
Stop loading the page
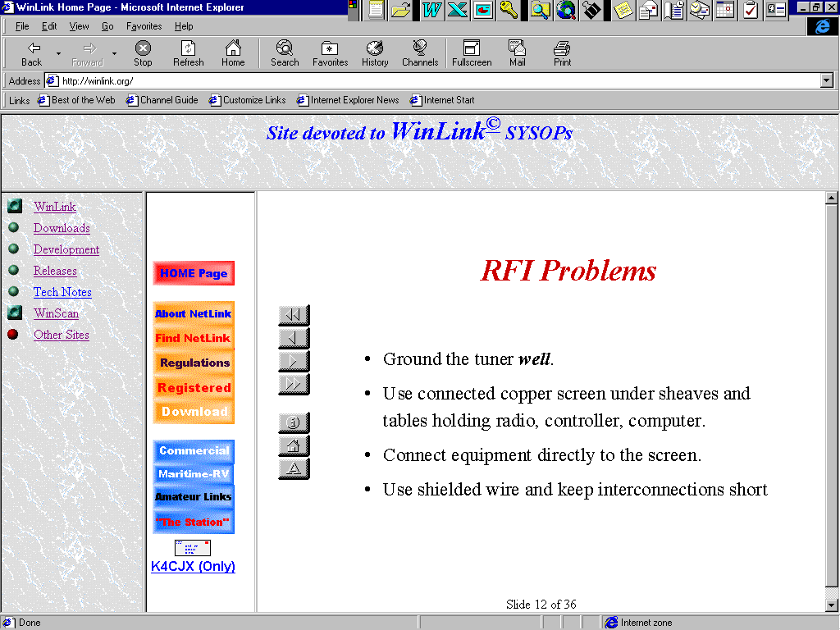click(x=143, y=53)
